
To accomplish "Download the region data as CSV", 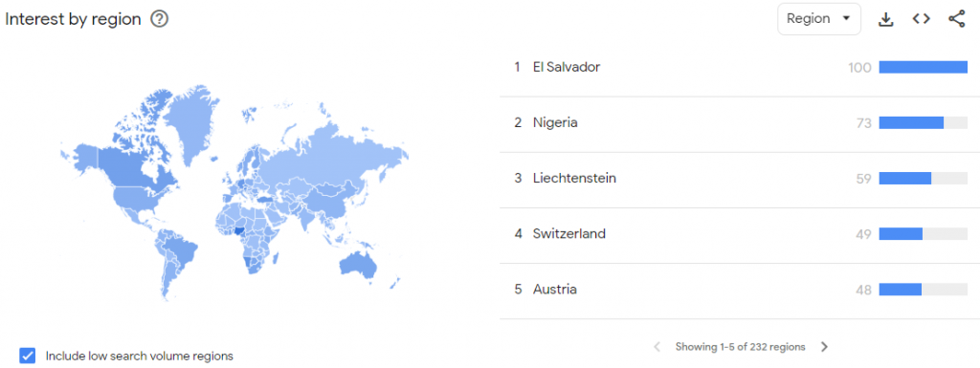I will coord(885,19).
